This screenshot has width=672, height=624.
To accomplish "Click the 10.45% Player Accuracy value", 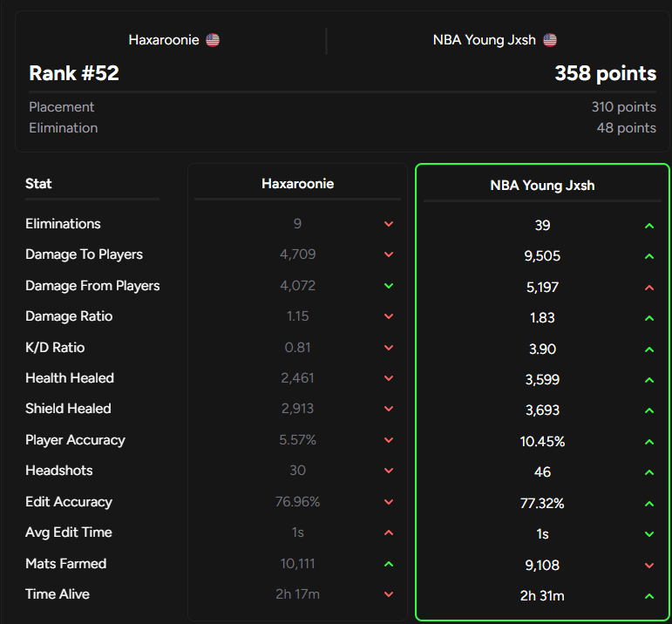I will (x=542, y=442).
